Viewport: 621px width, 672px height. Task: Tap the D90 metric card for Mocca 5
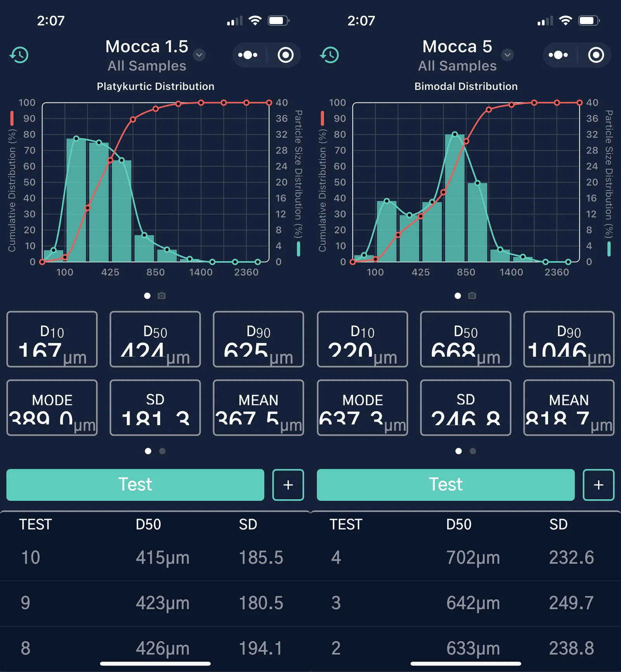(569, 340)
